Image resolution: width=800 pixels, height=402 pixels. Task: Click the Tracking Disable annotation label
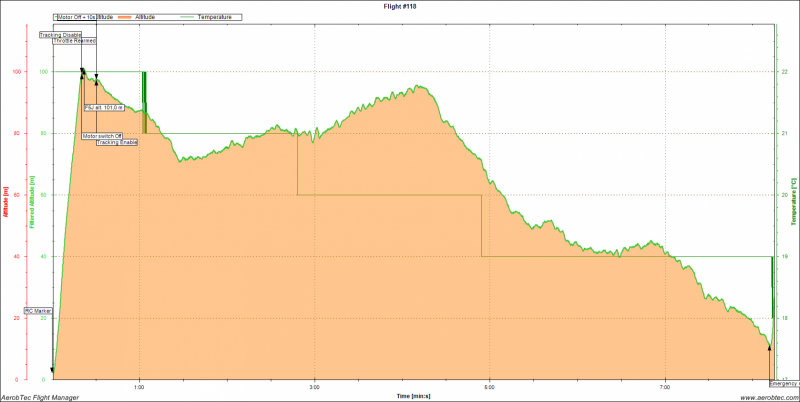point(59,35)
